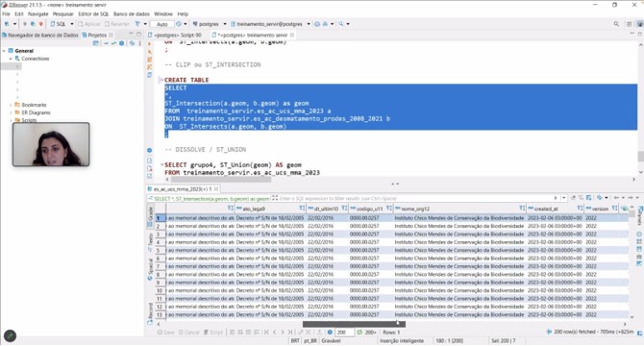Screen dimensions: 644x346
Task: Go to last row icon
Action: tap(290, 332)
